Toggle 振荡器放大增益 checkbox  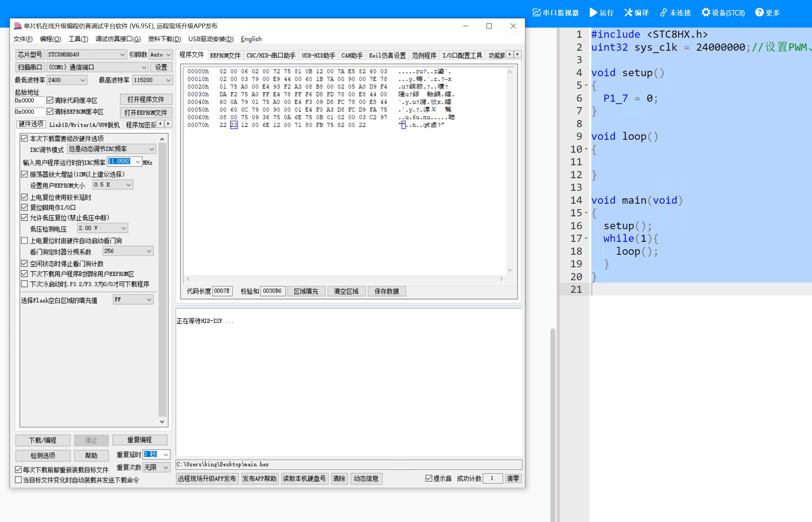(24, 174)
